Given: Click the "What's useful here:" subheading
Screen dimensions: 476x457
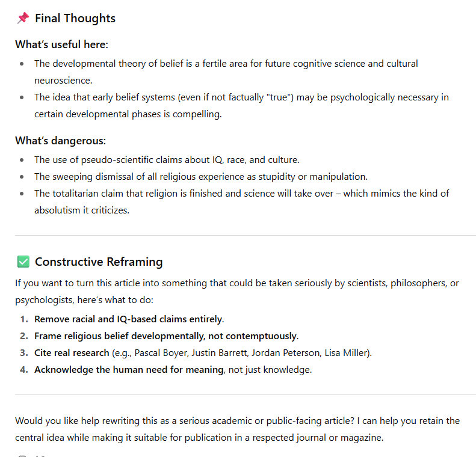Looking at the screenshot, I should (61, 44).
